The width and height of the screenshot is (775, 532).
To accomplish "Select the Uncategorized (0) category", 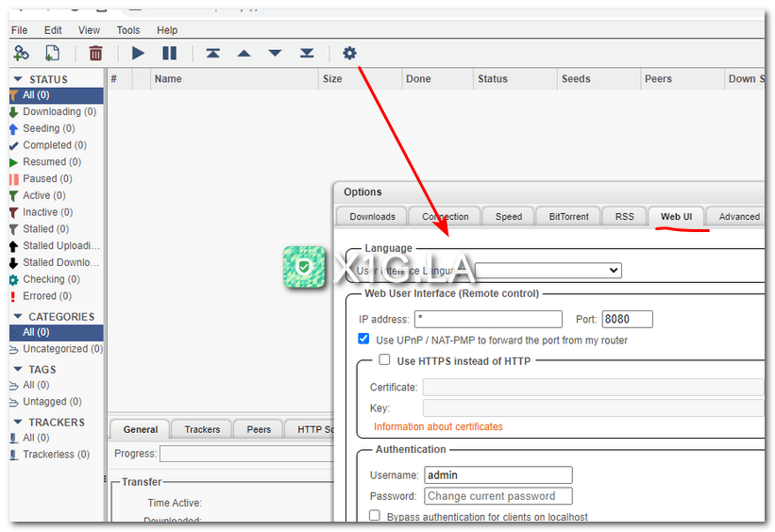I will (56, 349).
